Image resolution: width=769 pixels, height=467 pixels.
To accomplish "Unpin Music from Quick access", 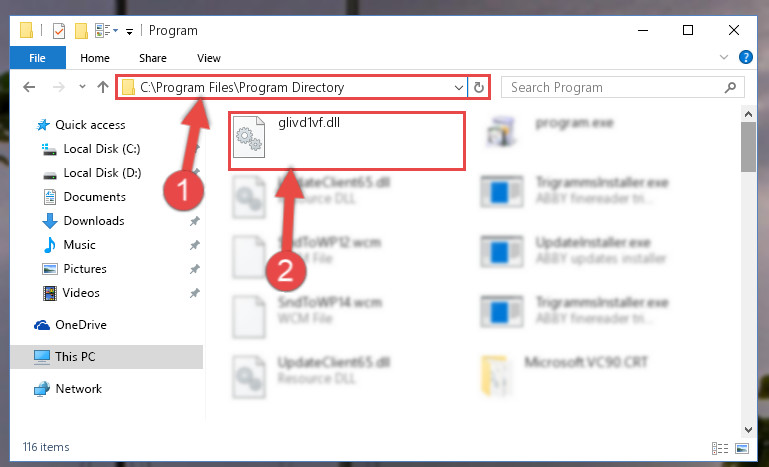I will click(195, 245).
